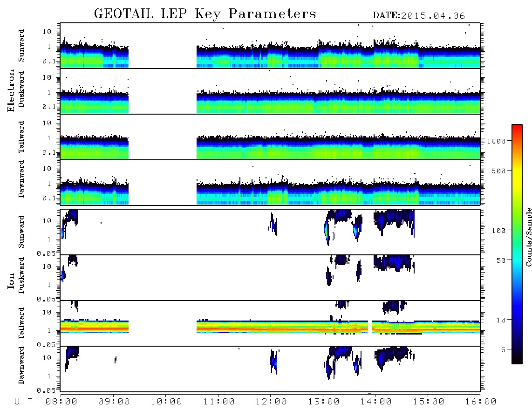Click the '11:00' time tick label
The image size is (532, 410).
[219, 402]
